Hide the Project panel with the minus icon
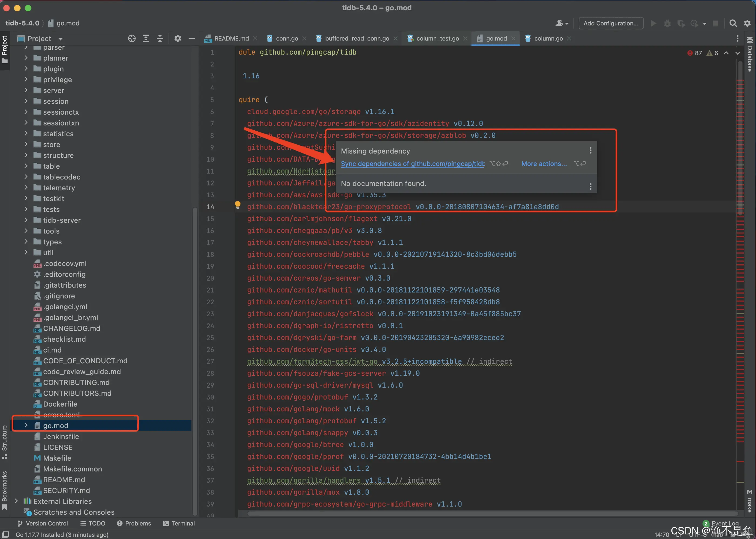Image resolution: width=756 pixels, height=539 pixels. click(191, 38)
